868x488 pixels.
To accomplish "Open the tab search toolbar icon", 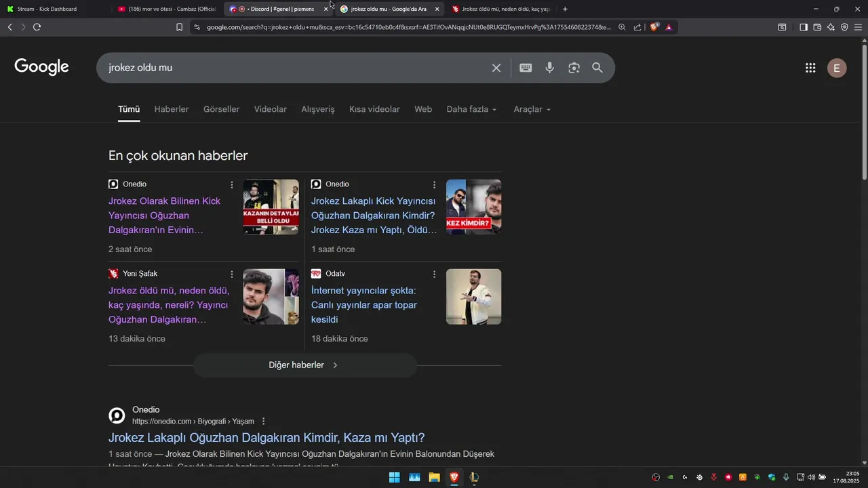I will (x=782, y=27).
